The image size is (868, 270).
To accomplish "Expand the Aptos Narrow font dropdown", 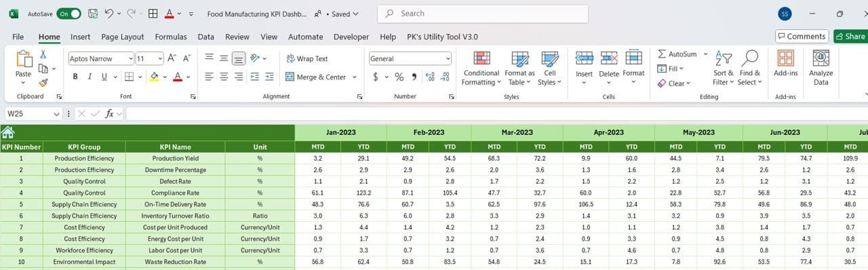I will pos(130,59).
